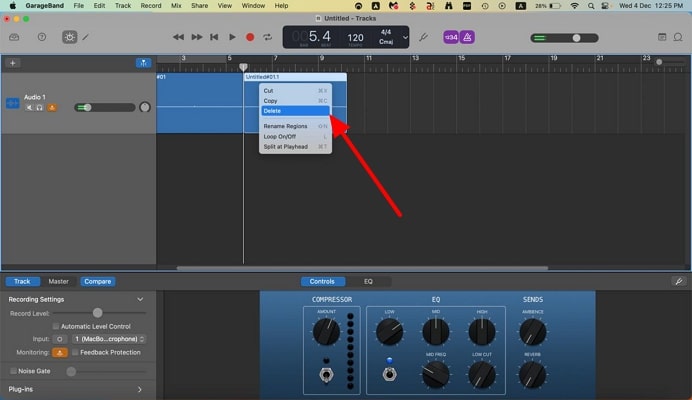
Task: Click the Compare button
Action: [98, 281]
